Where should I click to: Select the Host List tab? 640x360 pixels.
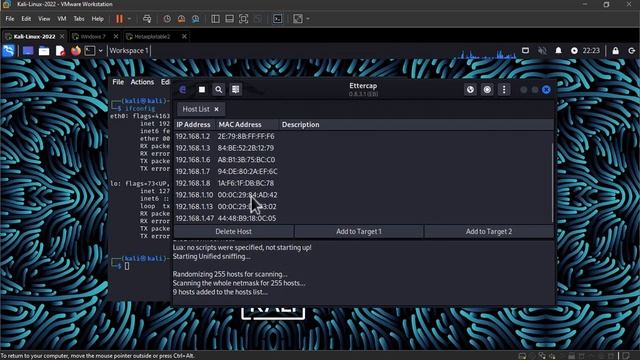tap(196, 109)
